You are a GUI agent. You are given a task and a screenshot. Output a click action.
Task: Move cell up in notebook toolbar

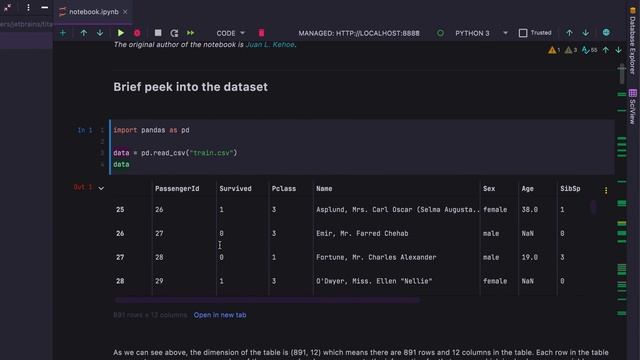[x=83, y=33]
